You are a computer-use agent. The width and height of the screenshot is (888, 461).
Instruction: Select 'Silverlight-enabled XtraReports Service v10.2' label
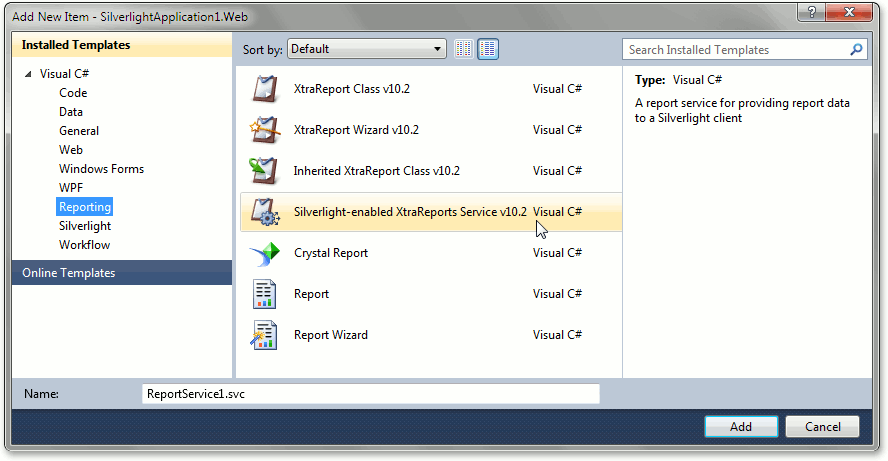coord(410,212)
